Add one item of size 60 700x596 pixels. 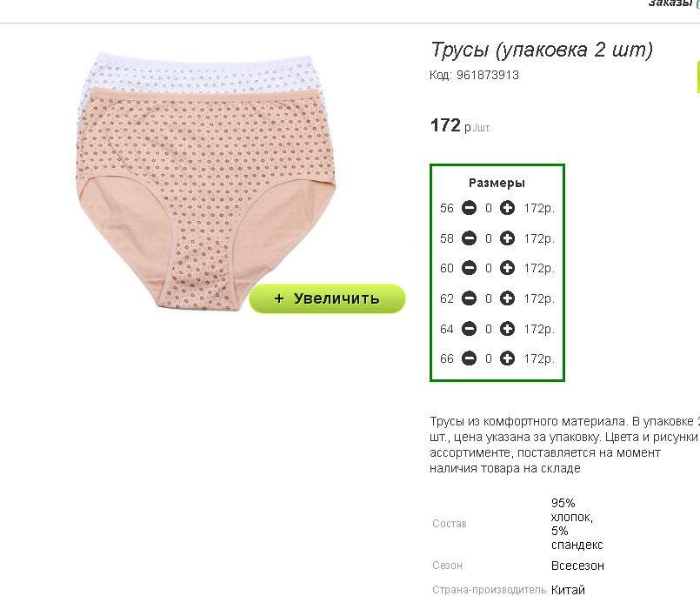[507, 268]
